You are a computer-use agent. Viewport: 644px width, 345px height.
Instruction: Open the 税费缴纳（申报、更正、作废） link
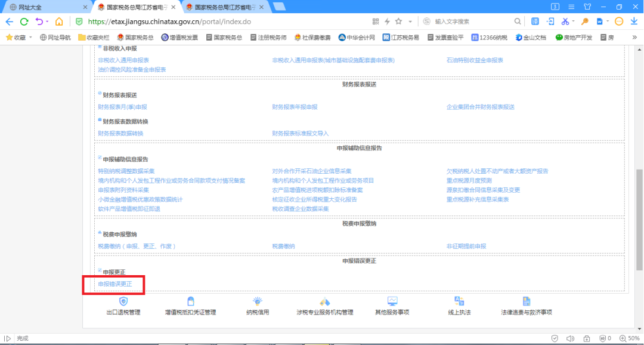tap(137, 246)
